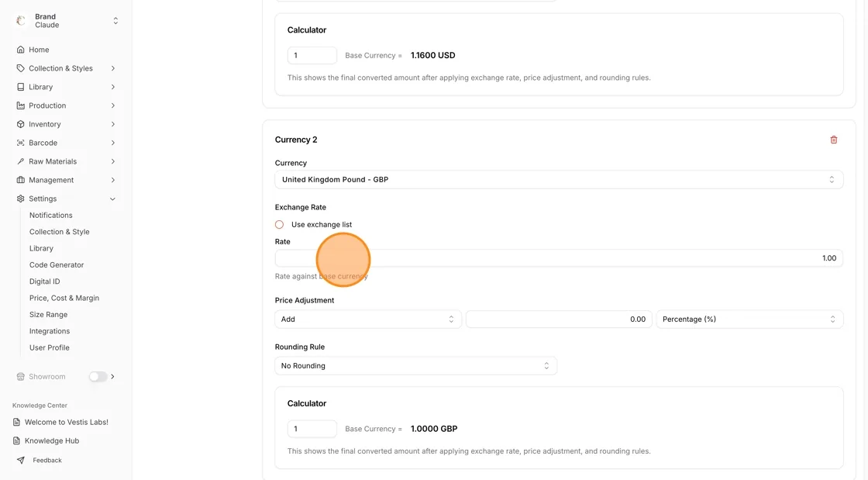This screenshot has height=480, width=868.
Task: Open User Profile settings
Action: click(x=50, y=347)
